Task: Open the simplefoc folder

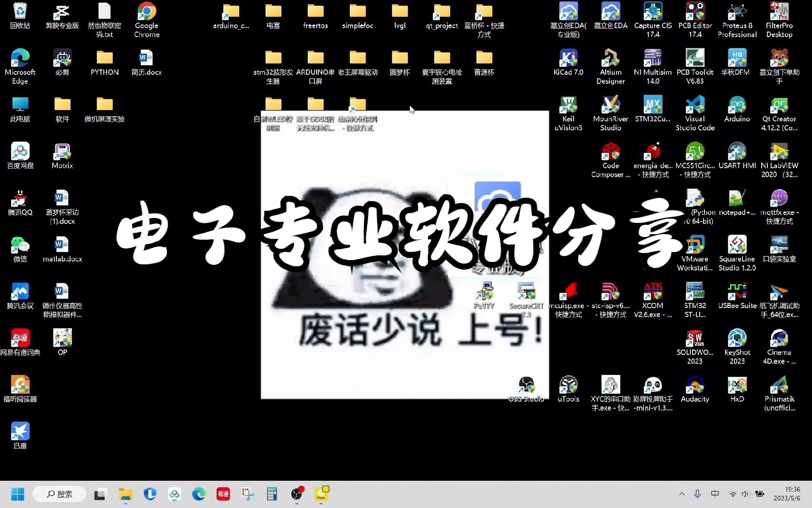Action: 358,16
